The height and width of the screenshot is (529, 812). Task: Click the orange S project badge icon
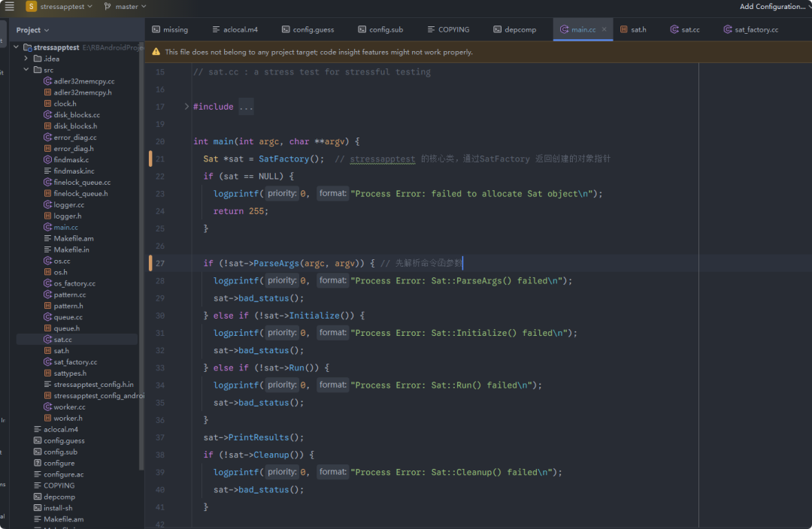(32, 7)
